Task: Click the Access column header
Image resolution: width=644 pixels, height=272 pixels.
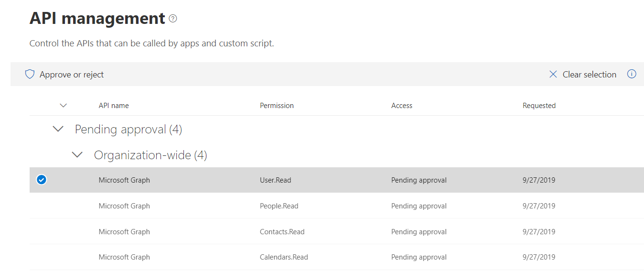Action: (401, 106)
